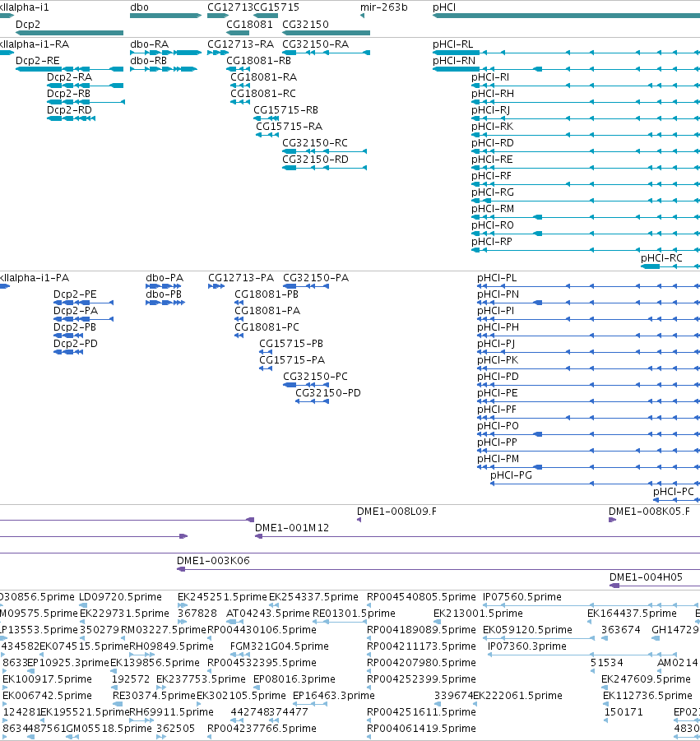The height and width of the screenshot is (741, 700).
Task: Click protein label Dcp2-PD
Action: [76, 344]
